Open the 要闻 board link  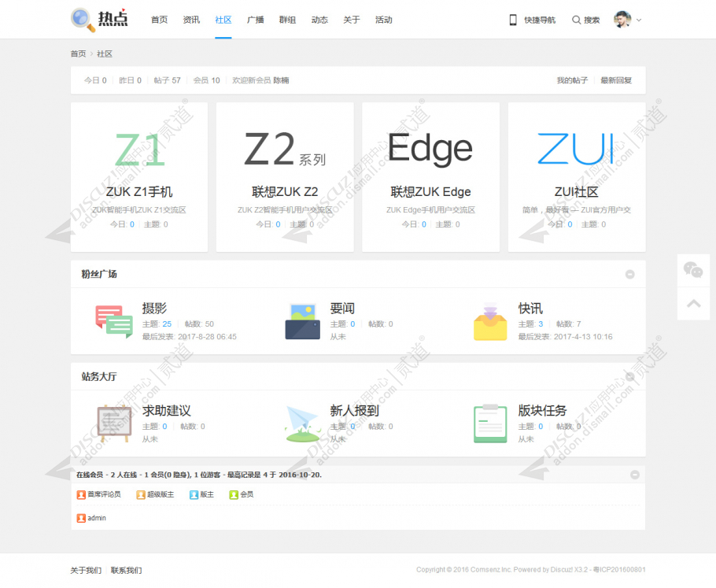[342, 309]
